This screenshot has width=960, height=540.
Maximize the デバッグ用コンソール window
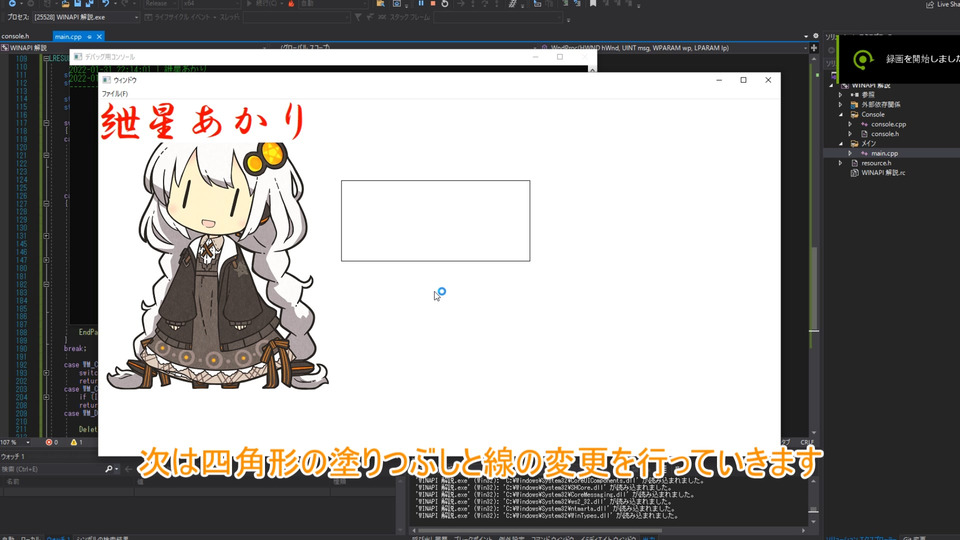click(x=560, y=57)
